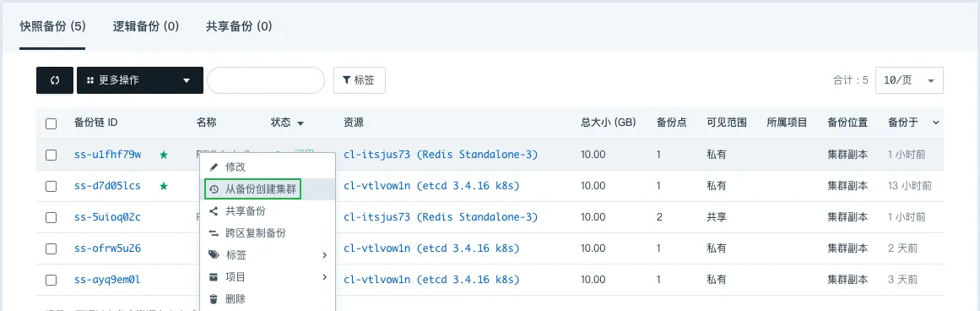Open the 更多操作 dropdown
Screen dimensions: 980x311
pyautogui.click(x=140, y=80)
